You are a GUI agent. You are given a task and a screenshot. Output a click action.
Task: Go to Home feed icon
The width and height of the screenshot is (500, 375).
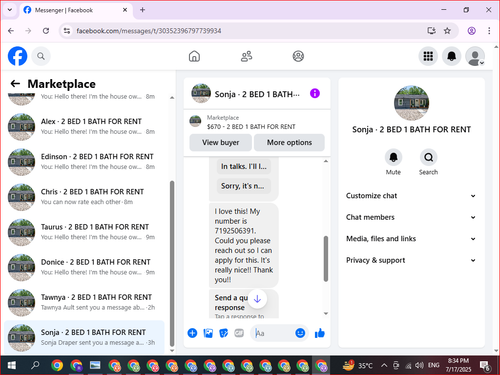[x=194, y=56]
